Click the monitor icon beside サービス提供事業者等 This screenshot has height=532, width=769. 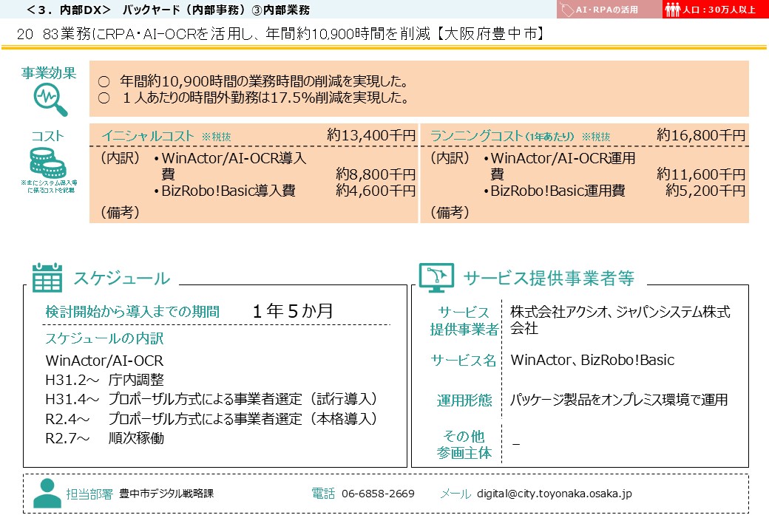pos(436,277)
